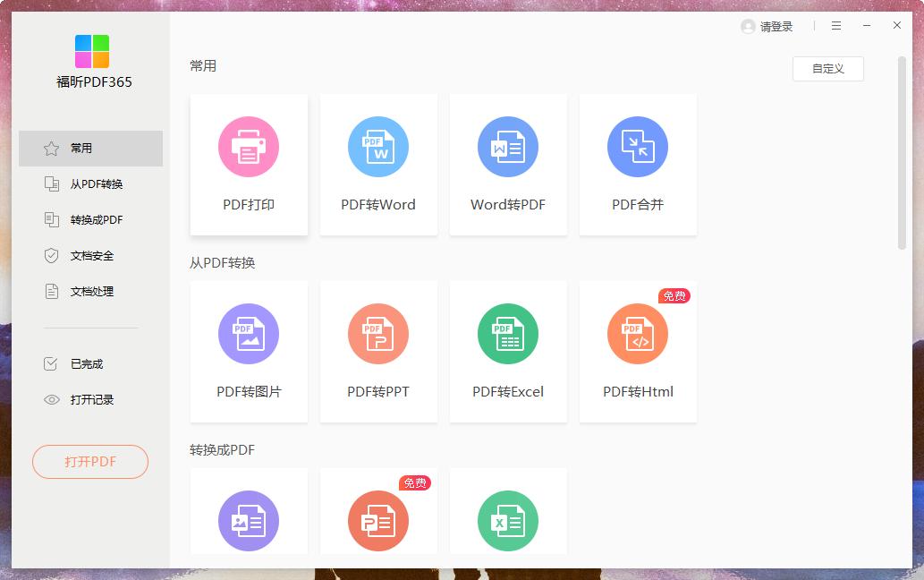Open the orange PPT-to-PDF tool icon
The width and height of the screenshot is (924, 580).
[x=378, y=521]
